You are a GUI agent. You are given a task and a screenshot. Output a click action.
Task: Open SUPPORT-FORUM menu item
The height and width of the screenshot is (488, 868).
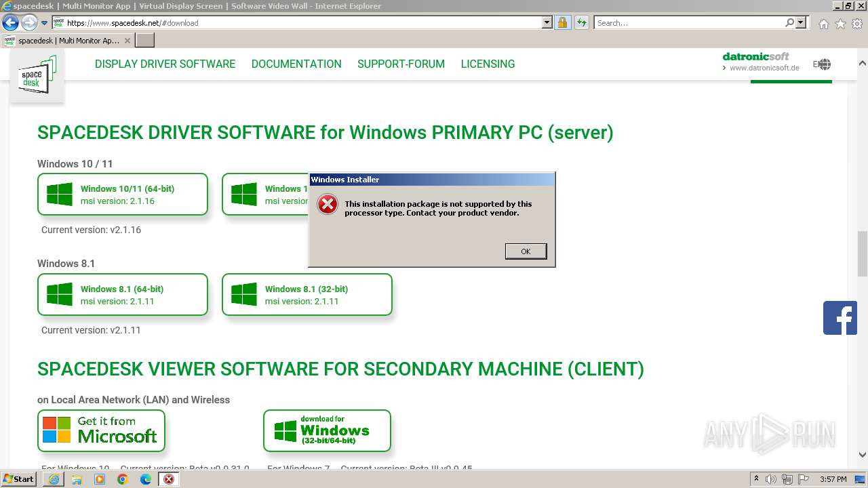(x=401, y=64)
